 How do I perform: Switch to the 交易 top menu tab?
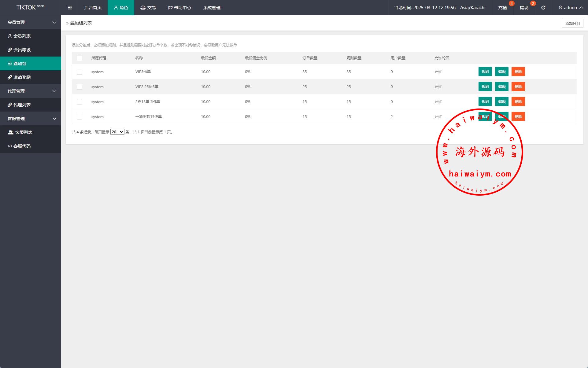[x=148, y=8]
